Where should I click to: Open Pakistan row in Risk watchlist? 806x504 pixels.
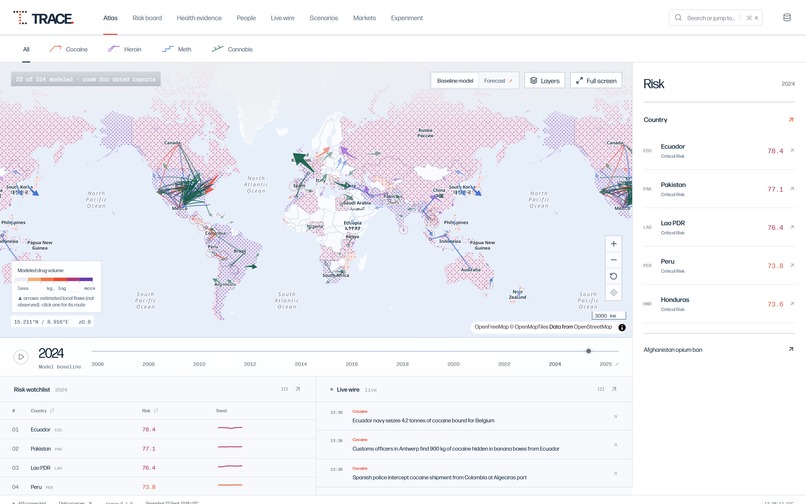[158, 448]
